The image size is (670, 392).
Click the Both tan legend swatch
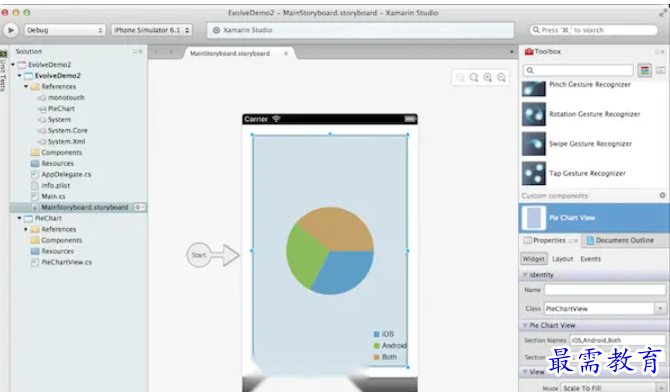376,357
